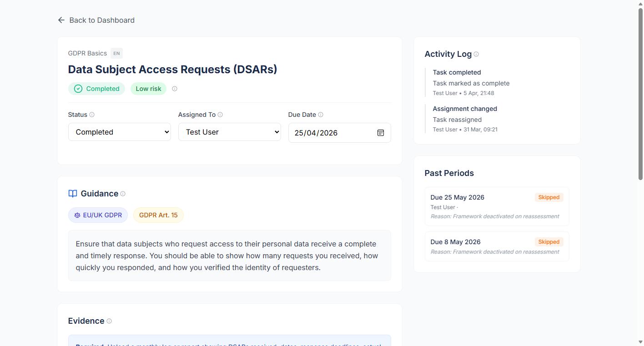The height and width of the screenshot is (346, 644).
Task: Click the Due Date field
Action: point(332,133)
